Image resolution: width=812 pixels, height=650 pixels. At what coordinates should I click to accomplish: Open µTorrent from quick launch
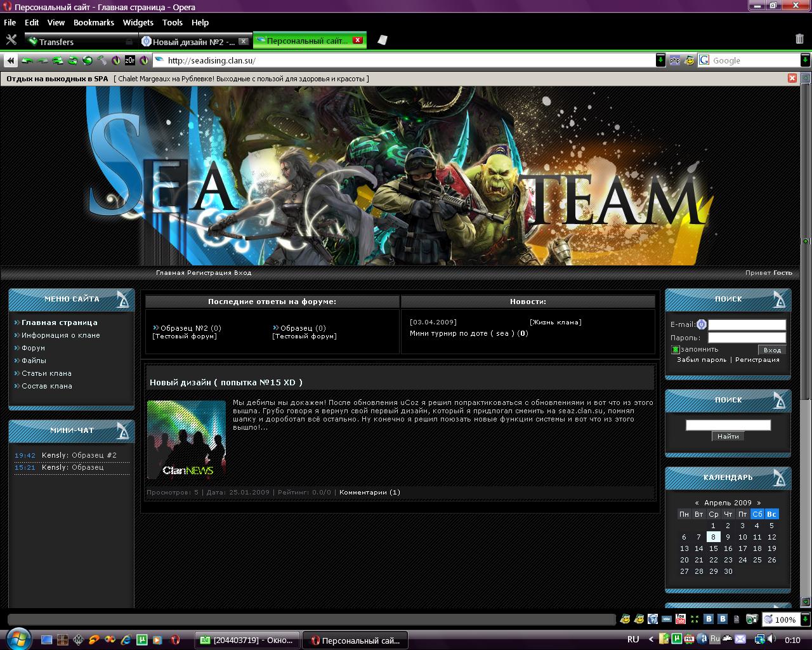[143, 640]
